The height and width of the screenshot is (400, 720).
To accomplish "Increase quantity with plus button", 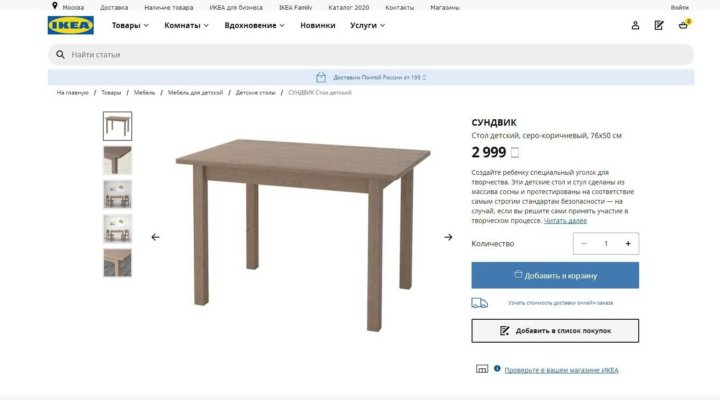I will pyautogui.click(x=628, y=243).
